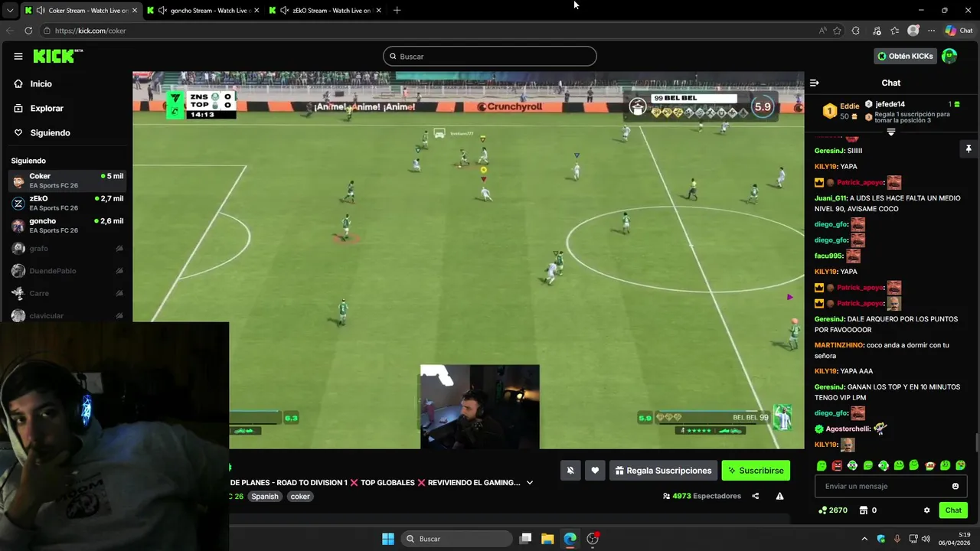The height and width of the screenshot is (551, 980).
Task: Click username GeresinJ in SIIIIII message
Action: click(829, 151)
